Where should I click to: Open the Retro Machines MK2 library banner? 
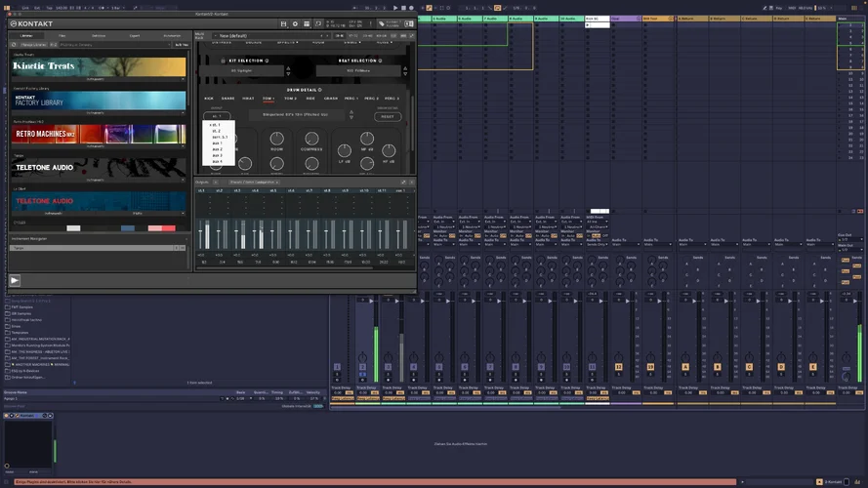pos(99,134)
